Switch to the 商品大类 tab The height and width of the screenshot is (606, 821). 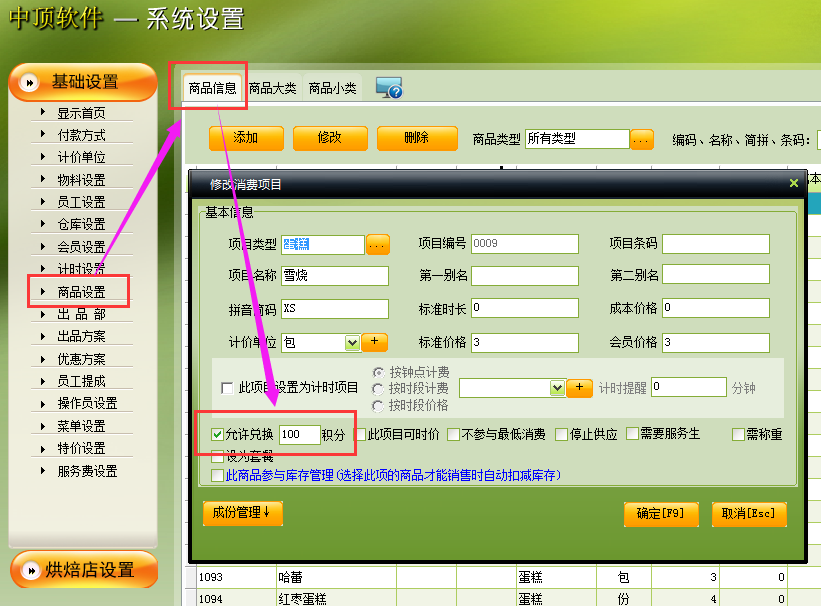(272, 88)
